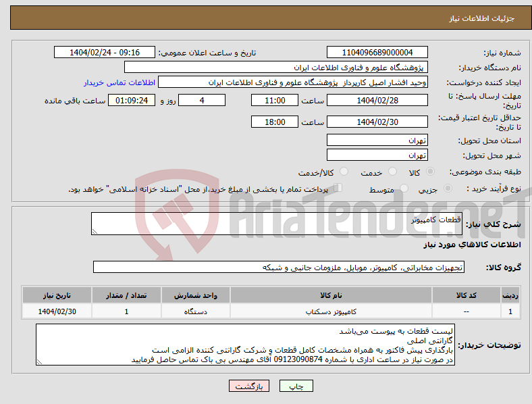This screenshot has height=404, width=532.
Task: Click the شهر محل تحویل field
Action: coord(377,155)
